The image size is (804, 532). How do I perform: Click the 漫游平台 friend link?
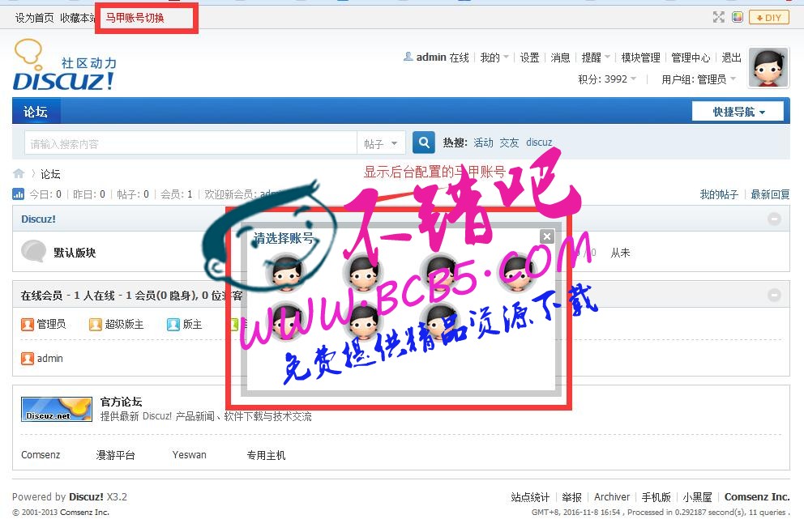116,454
